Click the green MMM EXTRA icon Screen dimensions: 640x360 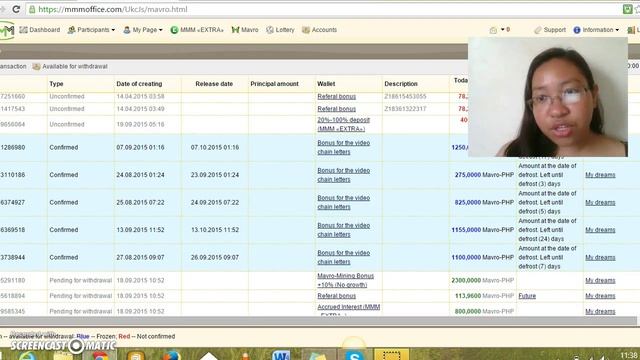click(174, 30)
